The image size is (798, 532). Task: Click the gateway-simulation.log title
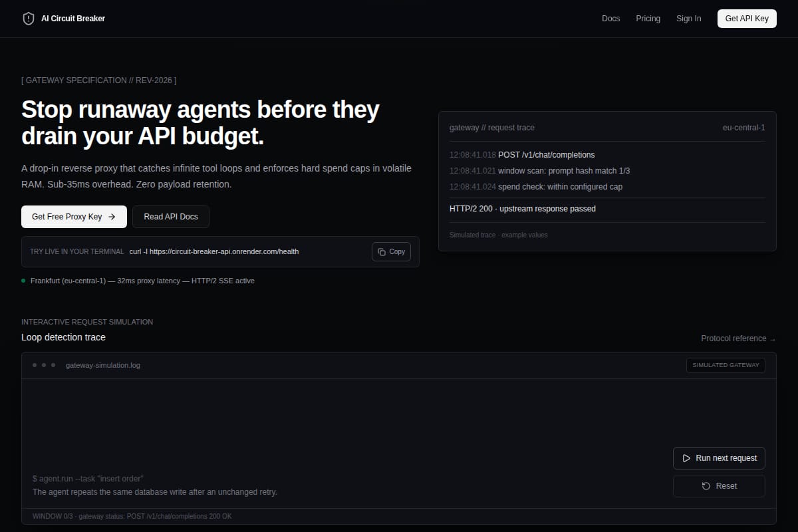pos(103,365)
